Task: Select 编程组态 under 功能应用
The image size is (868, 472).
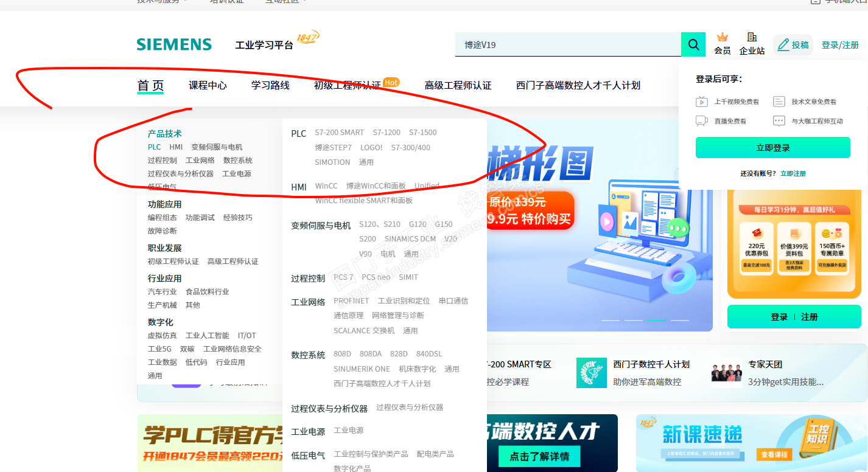Action: (x=163, y=218)
